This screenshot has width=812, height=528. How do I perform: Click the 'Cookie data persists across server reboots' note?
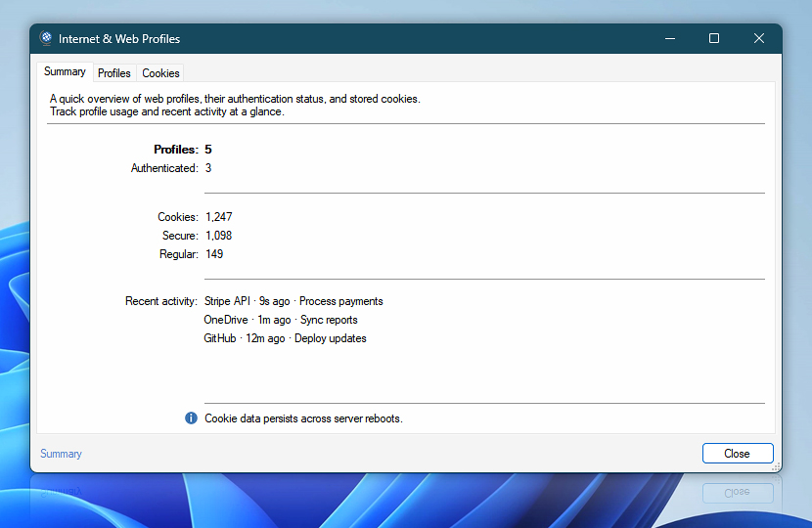click(x=303, y=418)
